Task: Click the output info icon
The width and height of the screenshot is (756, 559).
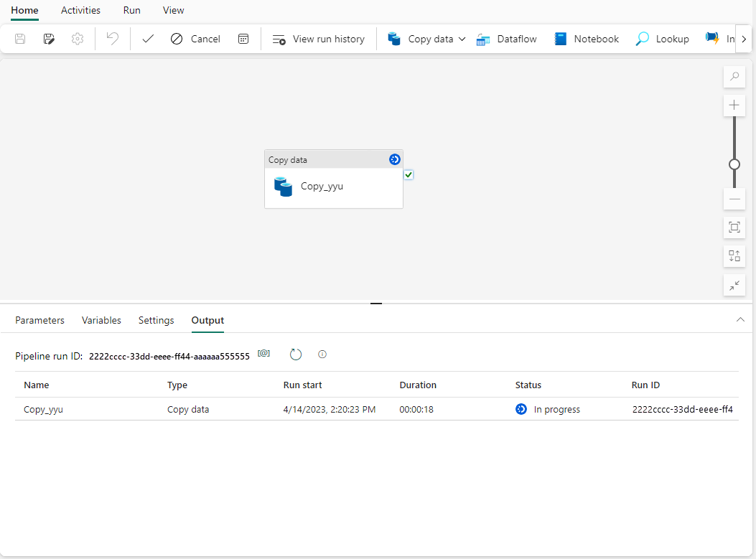Action: point(322,354)
